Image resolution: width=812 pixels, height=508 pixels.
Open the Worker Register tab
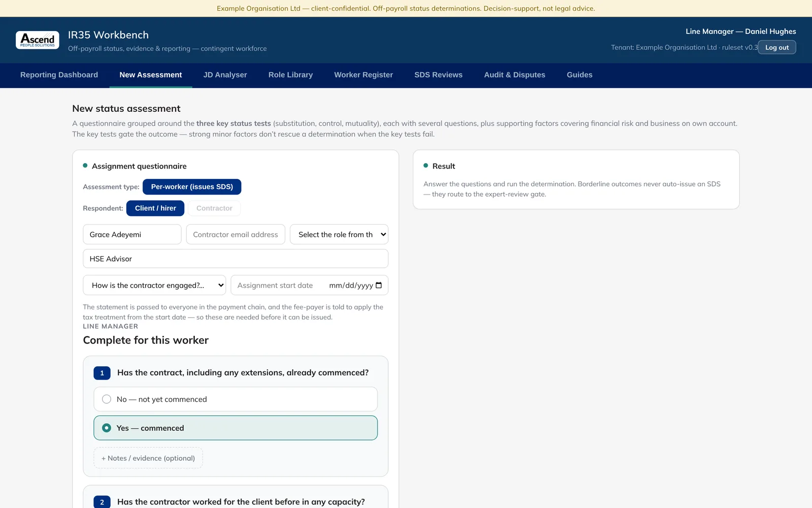pyautogui.click(x=363, y=75)
